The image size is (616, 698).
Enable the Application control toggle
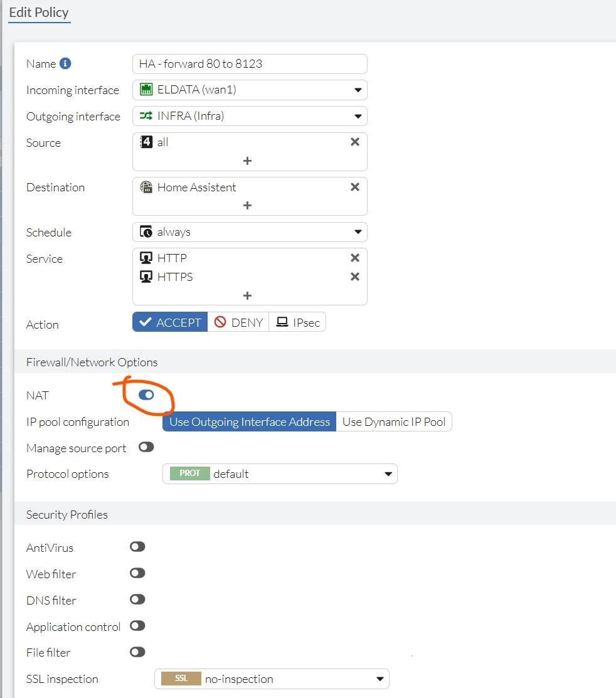click(x=137, y=626)
